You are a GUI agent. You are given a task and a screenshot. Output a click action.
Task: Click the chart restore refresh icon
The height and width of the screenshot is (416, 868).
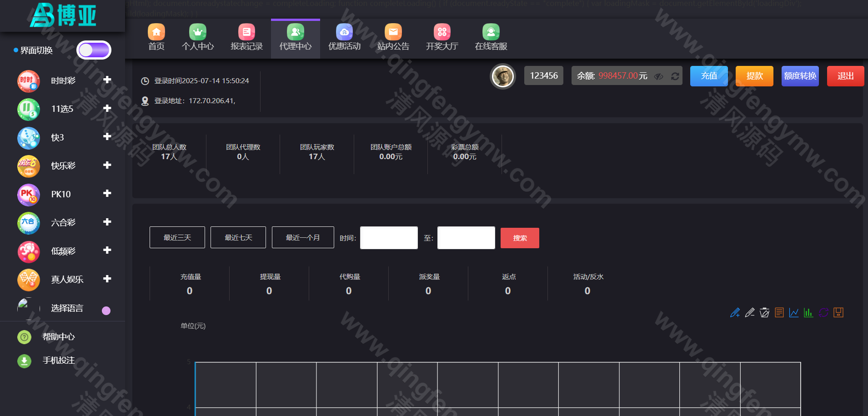tap(823, 312)
